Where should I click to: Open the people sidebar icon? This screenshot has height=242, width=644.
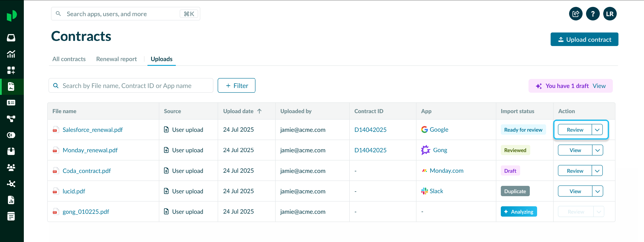point(11,167)
